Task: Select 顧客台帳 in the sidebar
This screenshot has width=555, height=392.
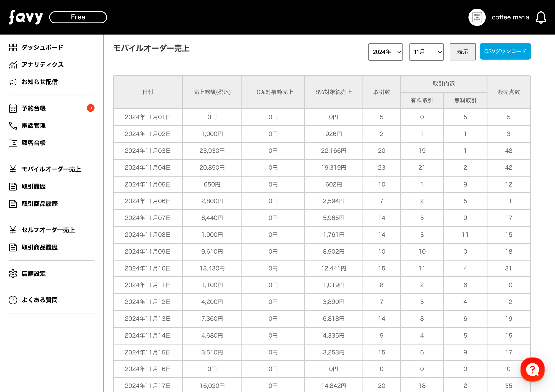Action: (34, 143)
